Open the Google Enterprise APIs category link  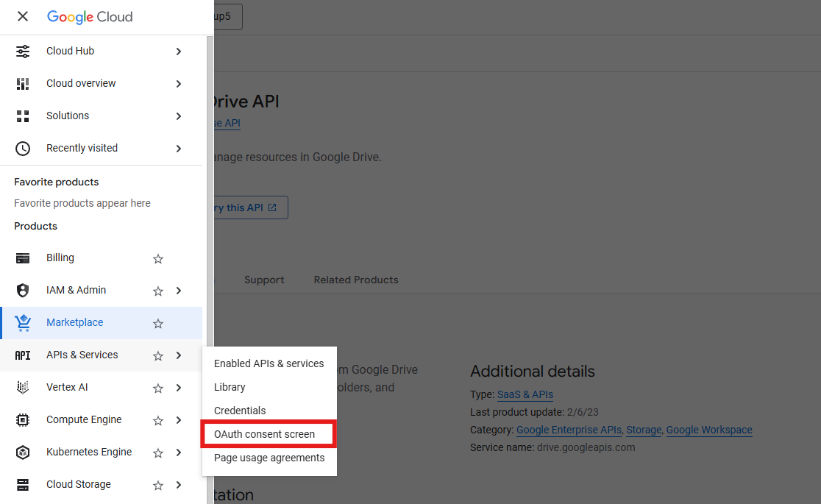point(569,430)
